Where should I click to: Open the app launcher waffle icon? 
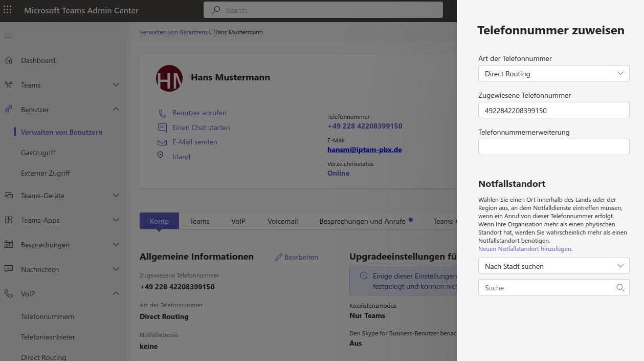coord(8,10)
